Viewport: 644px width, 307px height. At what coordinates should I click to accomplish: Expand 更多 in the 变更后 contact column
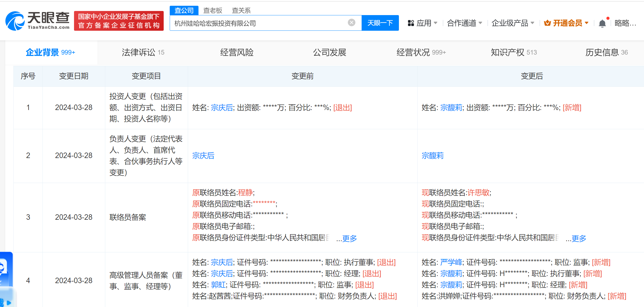coord(579,238)
